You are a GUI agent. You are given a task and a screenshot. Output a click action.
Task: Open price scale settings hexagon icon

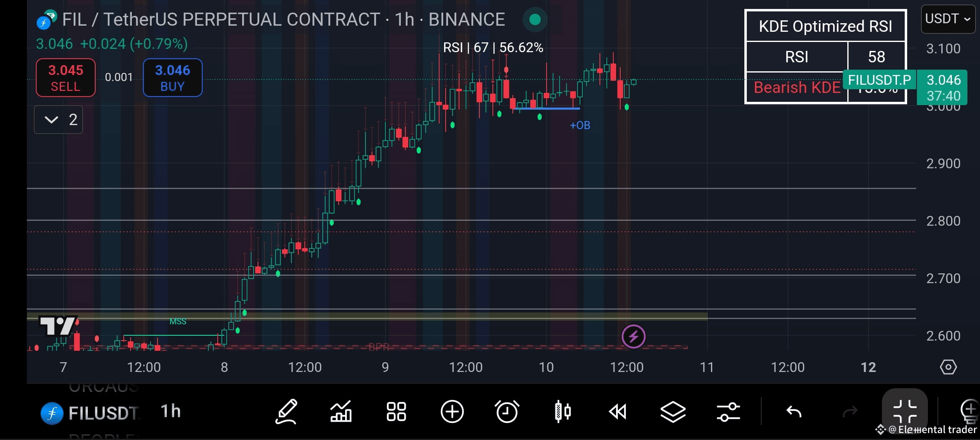[x=948, y=367]
